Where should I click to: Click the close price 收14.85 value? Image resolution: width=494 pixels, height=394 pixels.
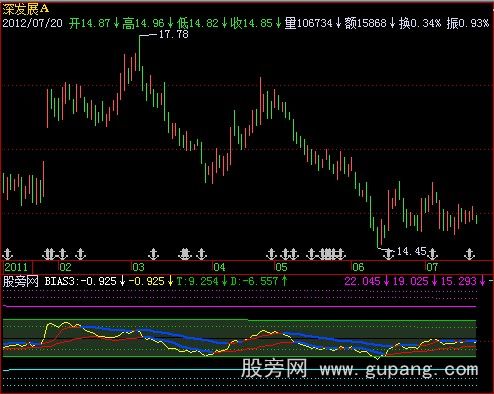(x=252, y=23)
